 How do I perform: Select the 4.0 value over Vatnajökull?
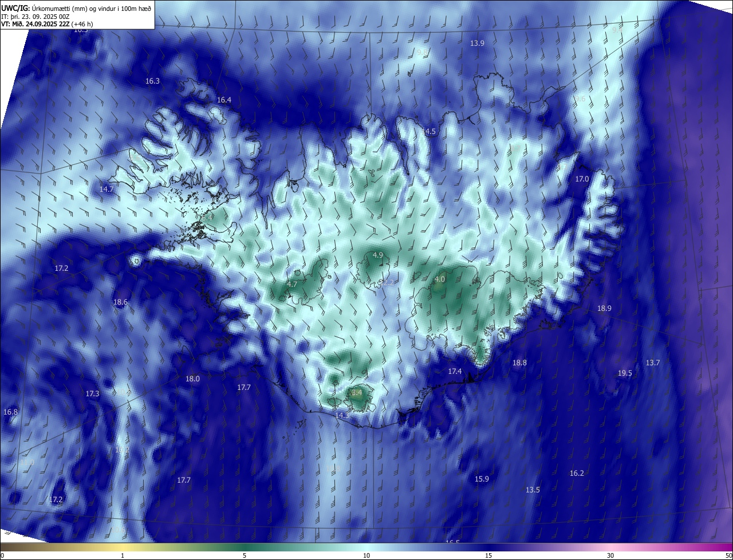pyautogui.click(x=439, y=279)
